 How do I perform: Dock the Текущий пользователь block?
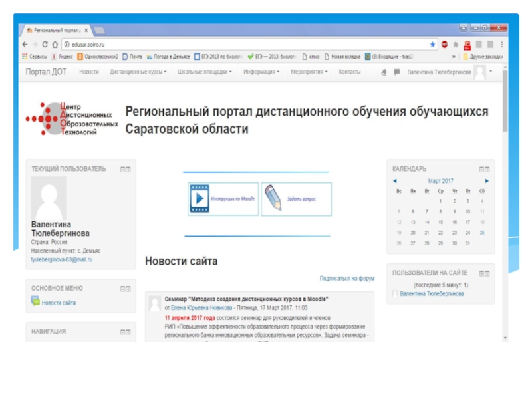click(x=128, y=170)
